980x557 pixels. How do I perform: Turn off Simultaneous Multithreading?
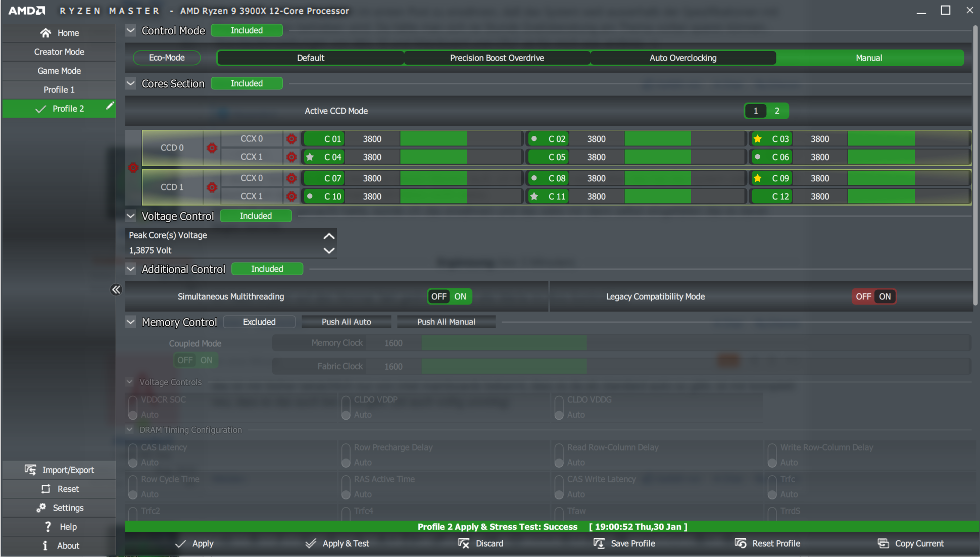coord(438,296)
